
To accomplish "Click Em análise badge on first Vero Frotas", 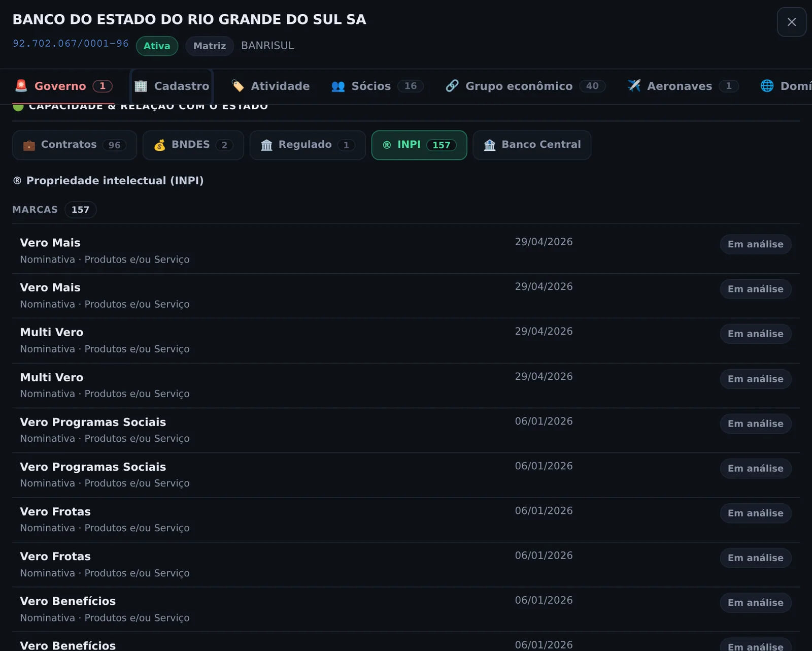I will coord(755,513).
